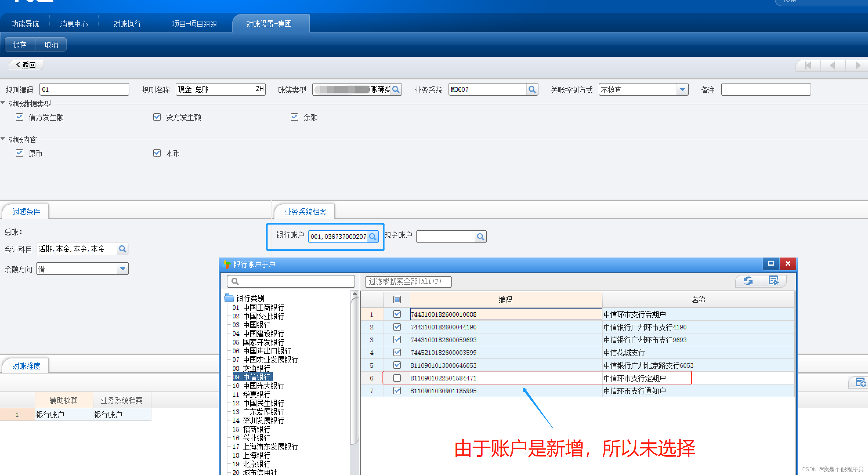Open the 余额方向 dropdown arrow
Viewport: 868px width, 475px height.
click(123, 269)
